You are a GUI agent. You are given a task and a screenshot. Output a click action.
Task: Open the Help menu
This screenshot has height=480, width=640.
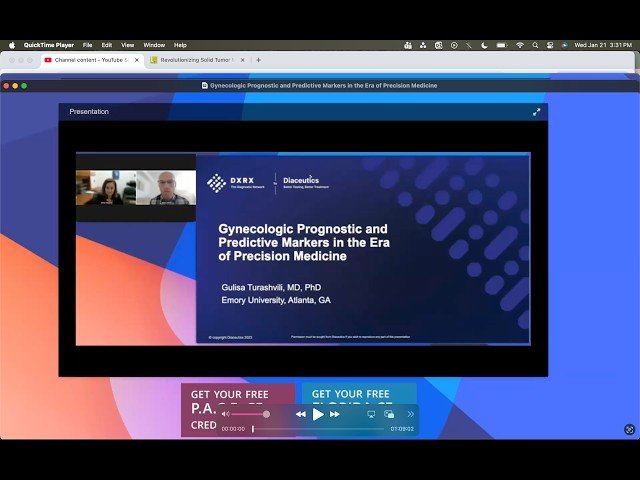pyautogui.click(x=180, y=45)
